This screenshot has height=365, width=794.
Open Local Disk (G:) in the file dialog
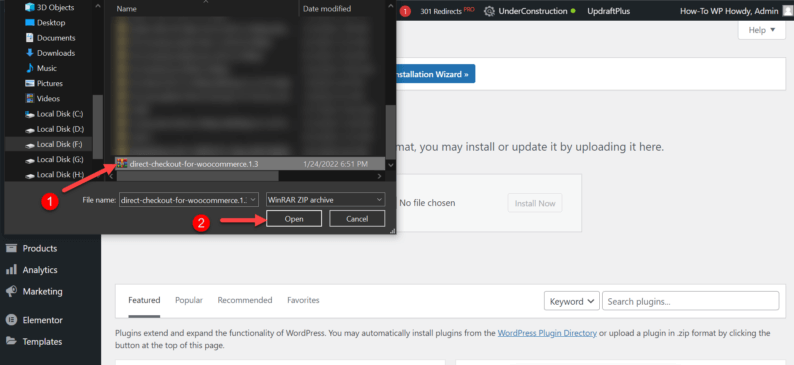pyautogui.click(x=54, y=159)
